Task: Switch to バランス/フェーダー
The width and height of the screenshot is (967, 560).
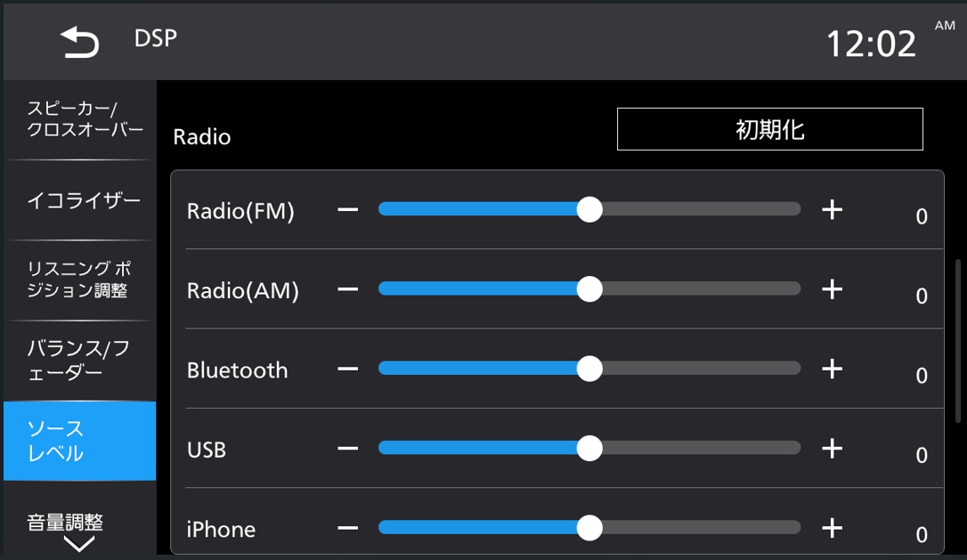Action: (78, 360)
